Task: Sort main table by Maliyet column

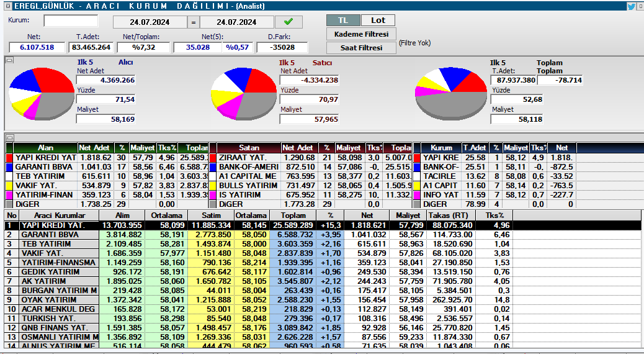Action: (x=408, y=215)
